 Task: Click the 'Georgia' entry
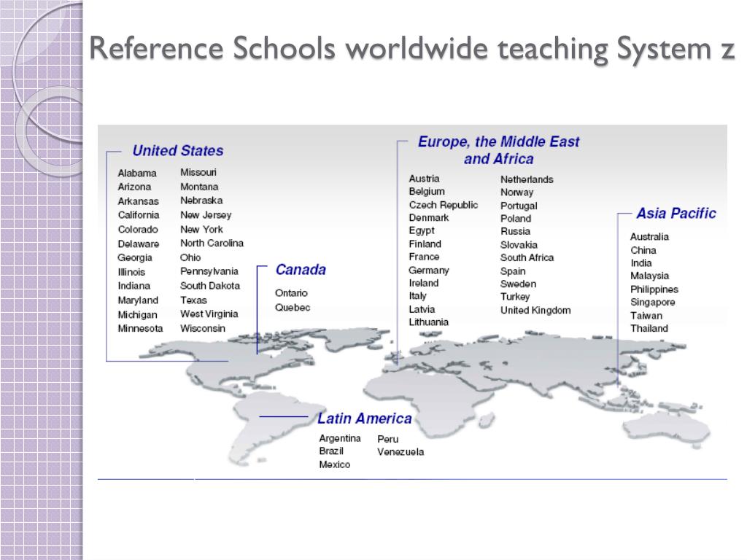click(x=135, y=257)
